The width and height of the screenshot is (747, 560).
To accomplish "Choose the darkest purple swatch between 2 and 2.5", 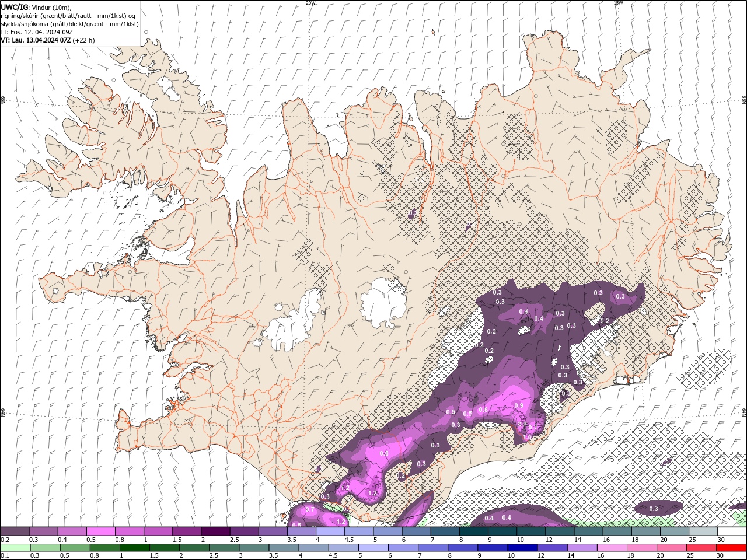I will click(x=215, y=531).
